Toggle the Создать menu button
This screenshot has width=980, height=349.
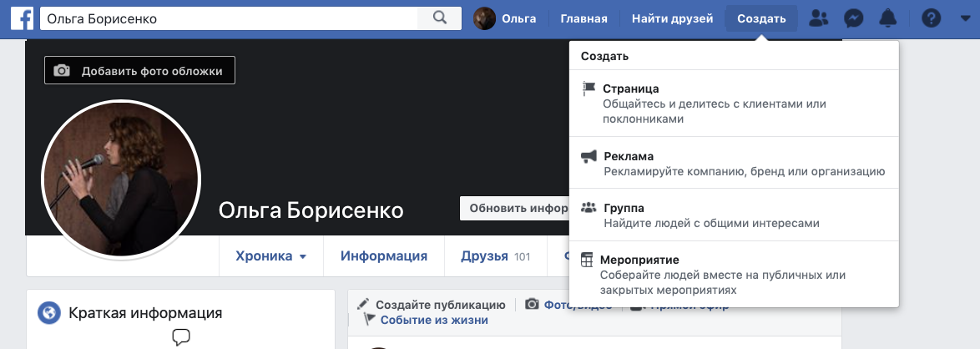tap(761, 18)
